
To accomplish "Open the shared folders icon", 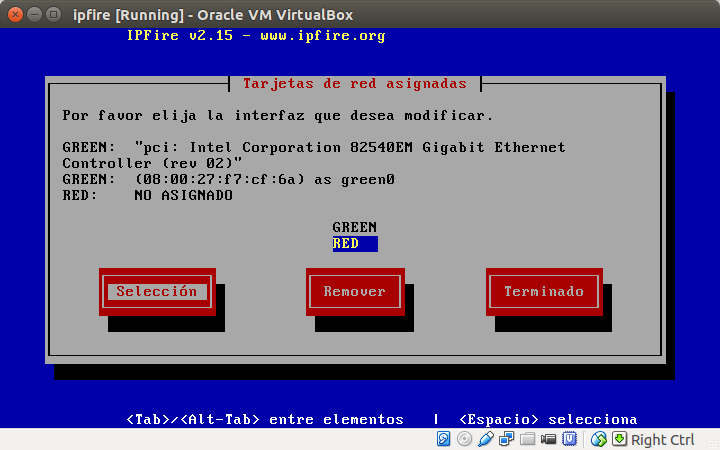I will click(527, 439).
